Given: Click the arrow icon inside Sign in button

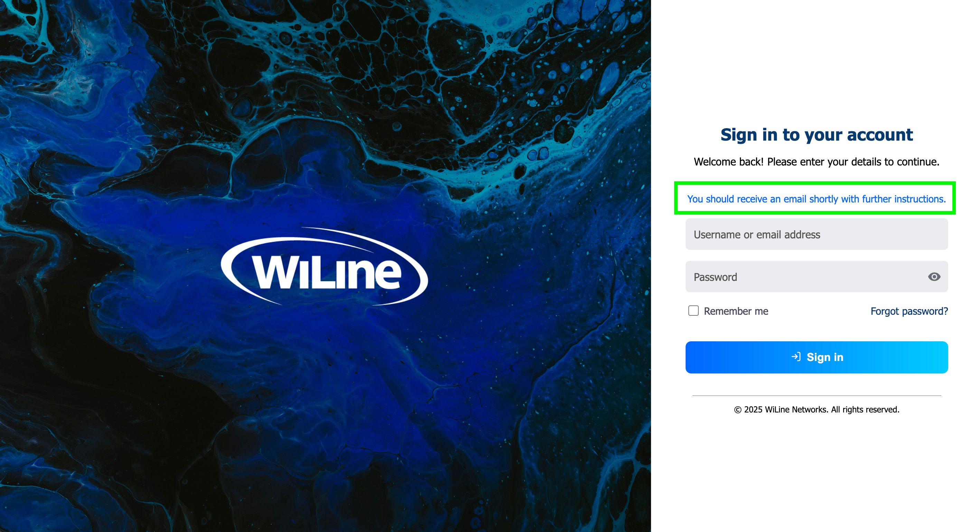Looking at the screenshot, I should point(796,357).
